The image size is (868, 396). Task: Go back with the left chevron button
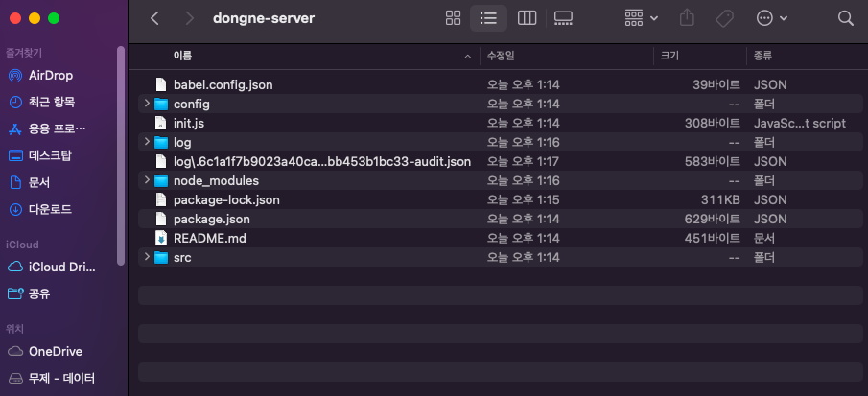[x=155, y=18]
